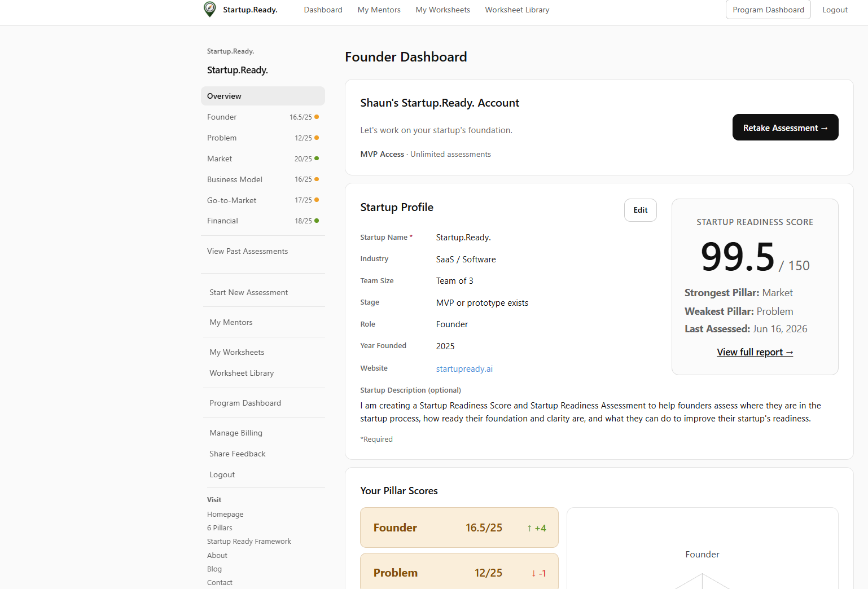Open My Mentors from the sidebar
Screen dimensions: 868x589
pos(231,322)
